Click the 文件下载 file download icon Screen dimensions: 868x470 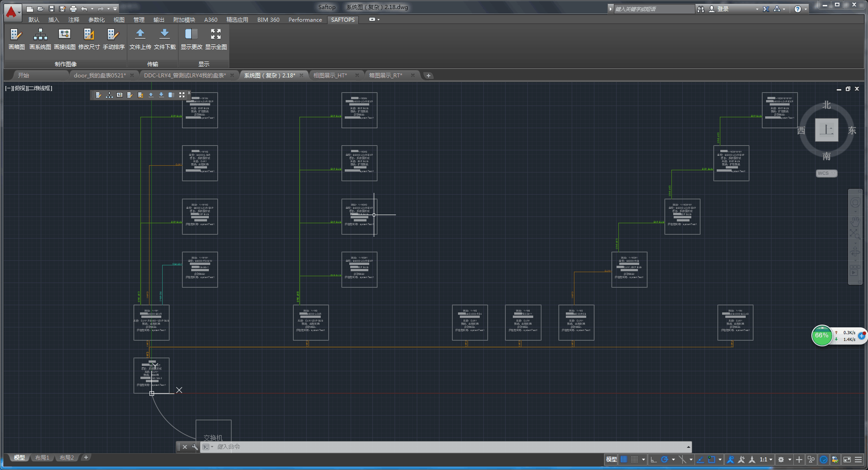click(164, 38)
